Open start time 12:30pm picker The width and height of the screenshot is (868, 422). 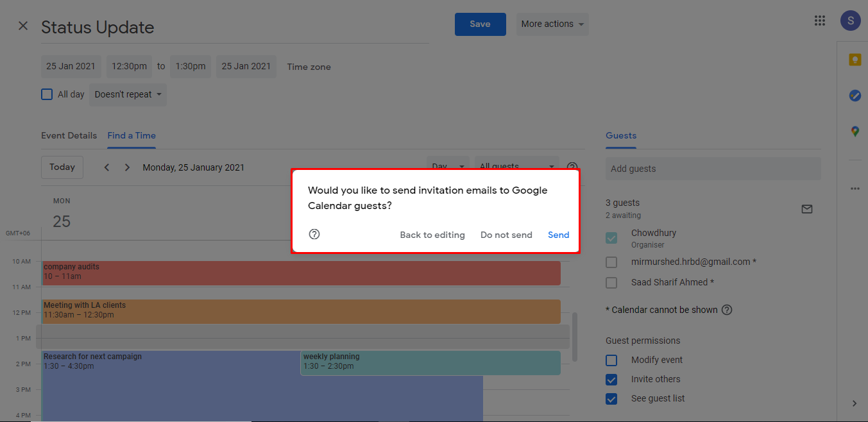(129, 67)
